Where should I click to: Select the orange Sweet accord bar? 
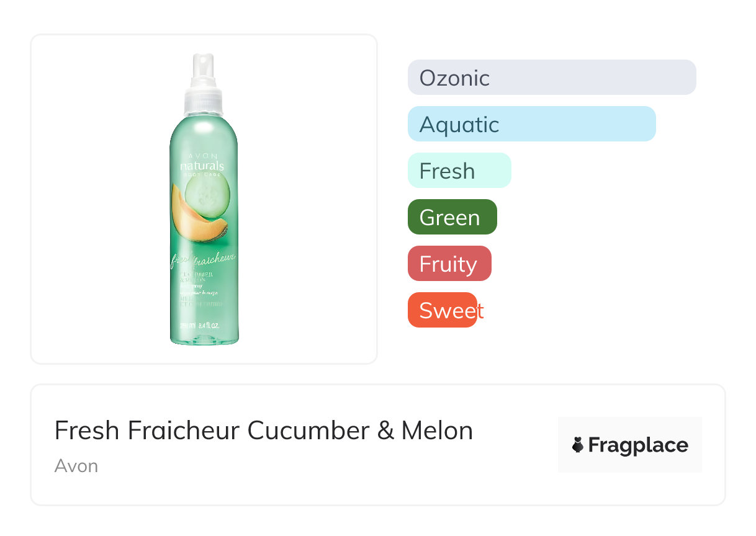(443, 310)
